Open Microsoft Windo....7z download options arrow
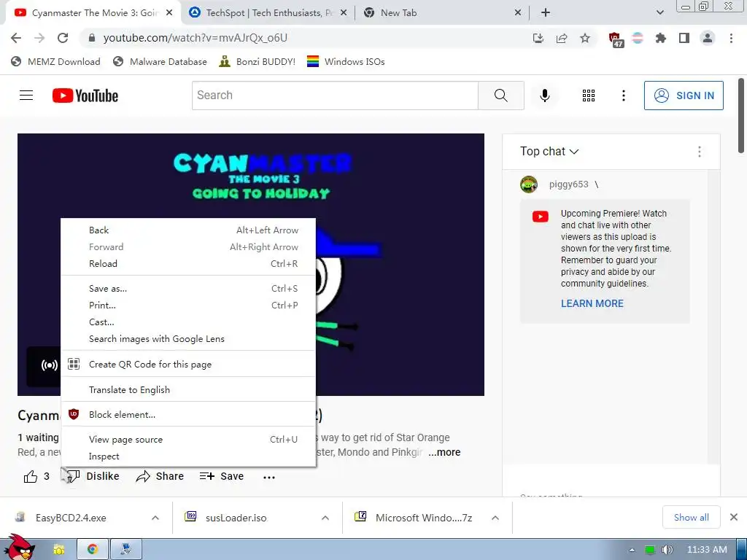 pos(495,518)
